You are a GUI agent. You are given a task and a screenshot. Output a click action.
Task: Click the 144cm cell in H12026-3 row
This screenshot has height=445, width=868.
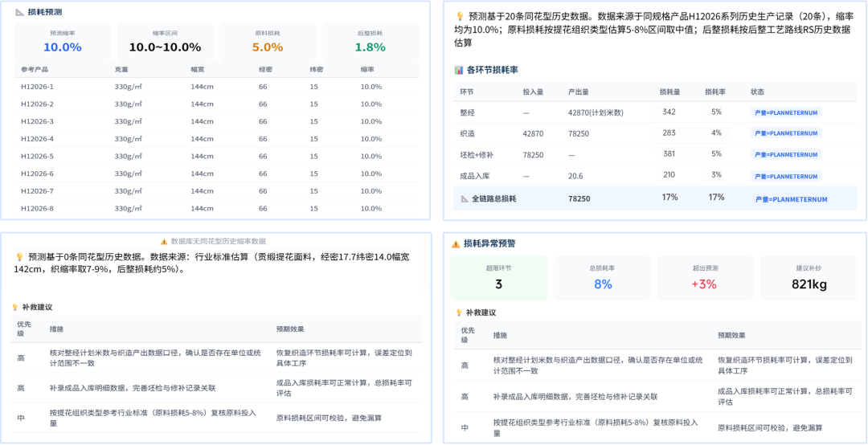click(x=202, y=121)
